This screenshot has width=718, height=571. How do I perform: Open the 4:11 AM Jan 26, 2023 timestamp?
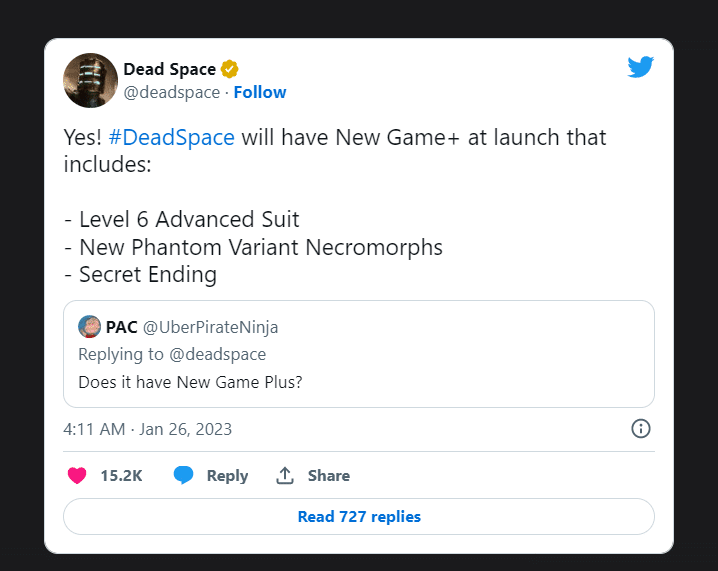tap(147, 430)
